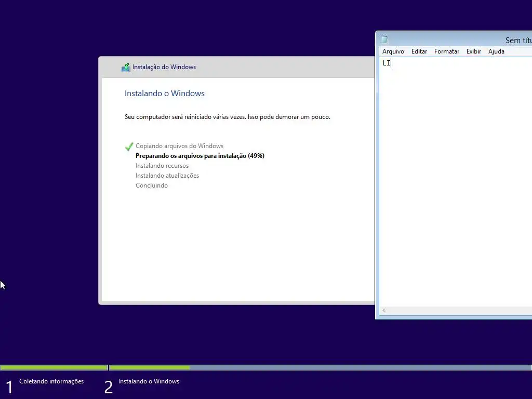Click the 'Instalando o Windows' heading
The image size is (532, 399).
pos(165,94)
